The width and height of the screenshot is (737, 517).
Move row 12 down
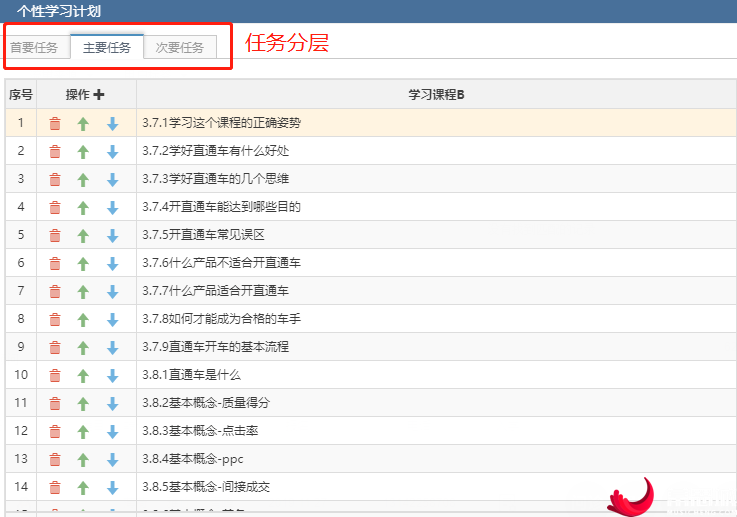pos(112,431)
